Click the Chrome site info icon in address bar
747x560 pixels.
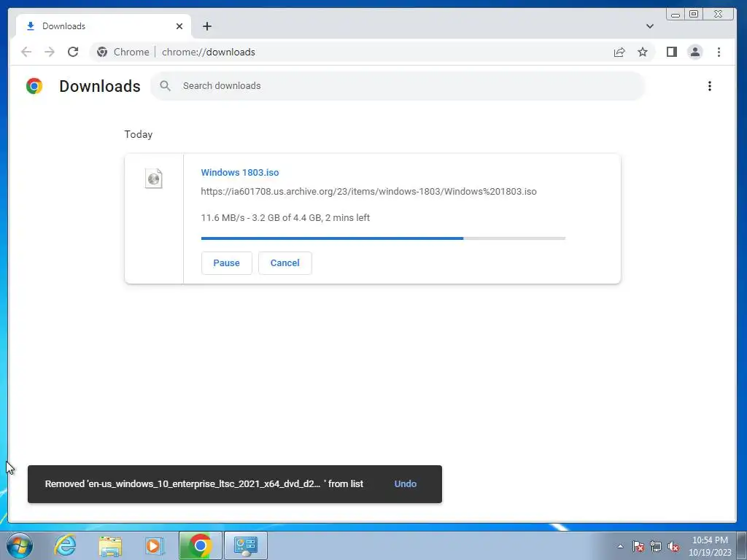102,52
